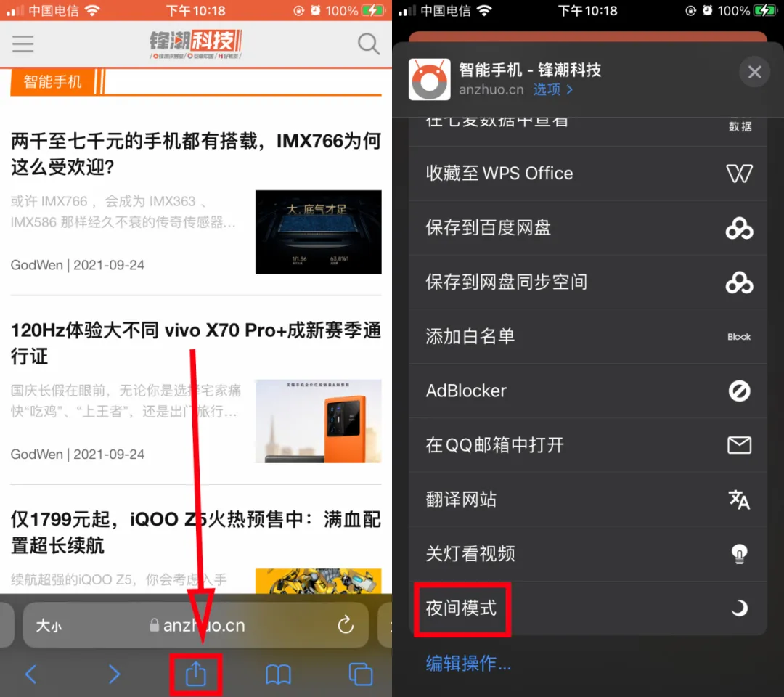
Task: Tap the cloud icon in the 保存到网盘同步空间 row
Action: (x=739, y=282)
